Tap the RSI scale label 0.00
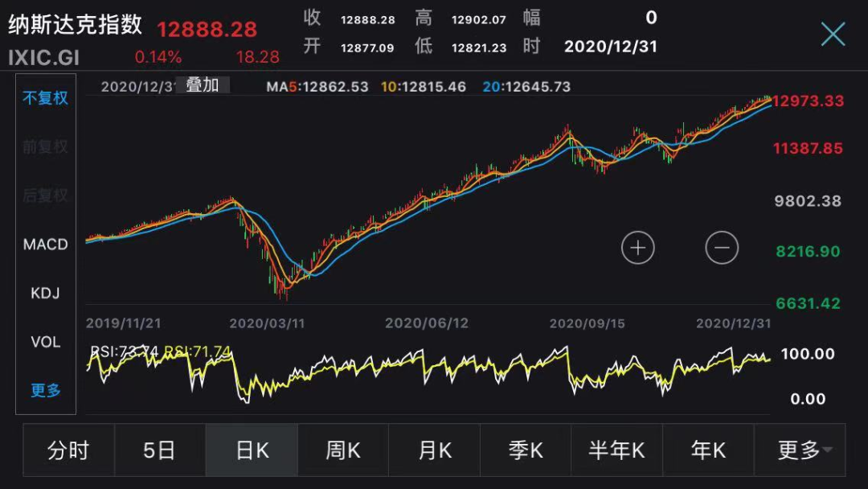868x489 pixels. (x=808, y=399)
